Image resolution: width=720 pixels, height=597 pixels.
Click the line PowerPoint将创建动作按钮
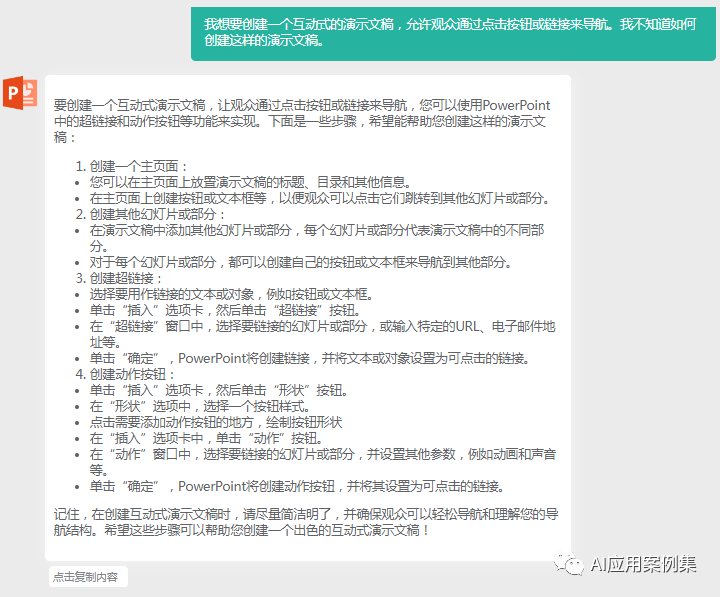(x=297, y=486)
